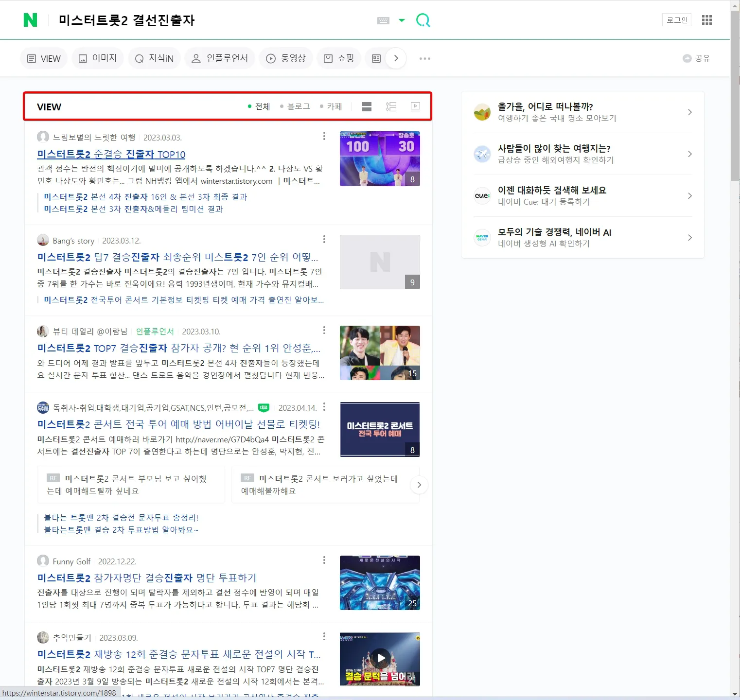Select the 블로그 filter in VIEW
Image resolution: width=740 pixels, height=700 pixels.
(x=295, y=106)
